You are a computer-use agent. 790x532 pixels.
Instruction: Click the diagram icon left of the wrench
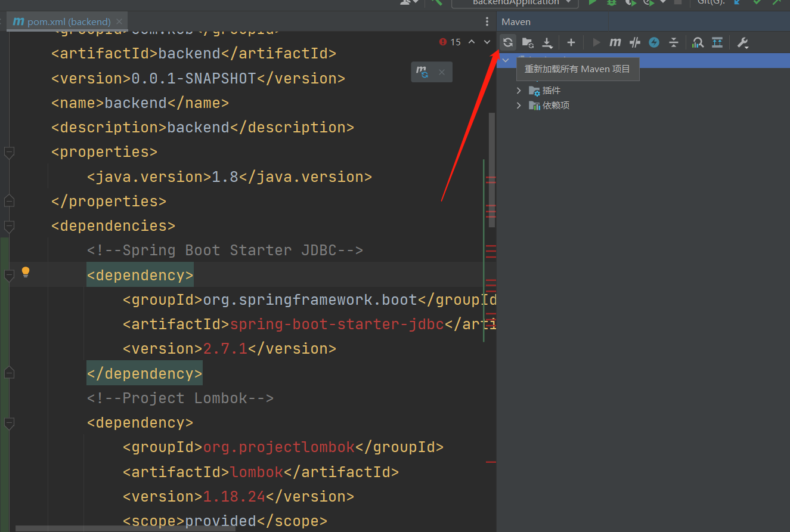coord(717,42)
